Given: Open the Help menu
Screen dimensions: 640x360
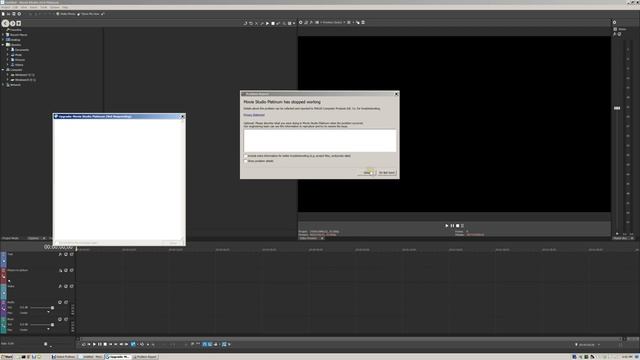Looking at the screenshot, I should 65,7.
